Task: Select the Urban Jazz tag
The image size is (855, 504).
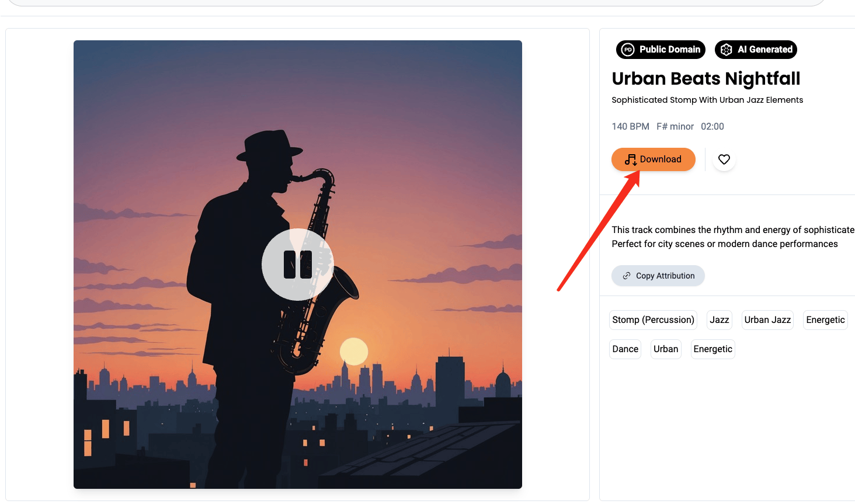Action: pyautogui.click(x=767, y=320)
